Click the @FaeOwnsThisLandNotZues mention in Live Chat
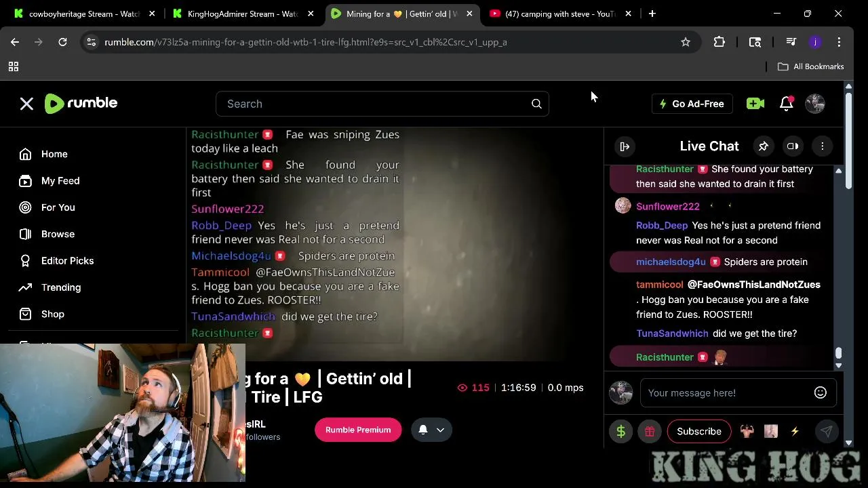868x488 pixels. pyautogui.click(x=754, y=285)
